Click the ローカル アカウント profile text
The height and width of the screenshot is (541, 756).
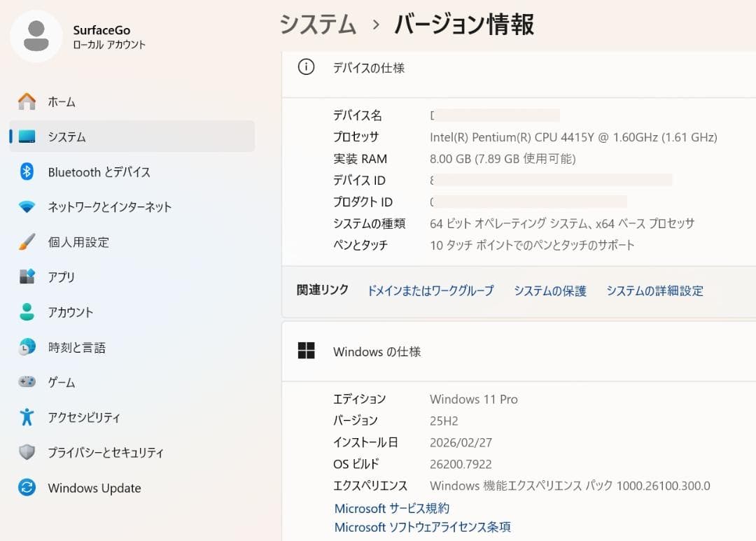click(109, 44)
